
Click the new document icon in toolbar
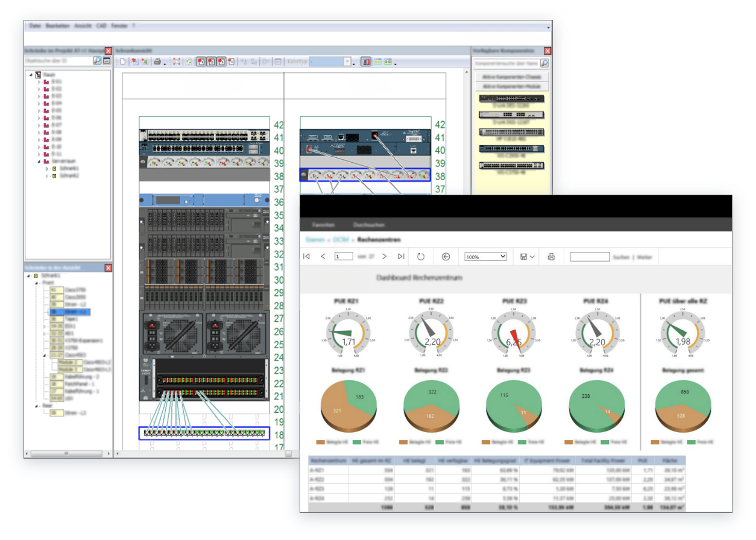122,62
